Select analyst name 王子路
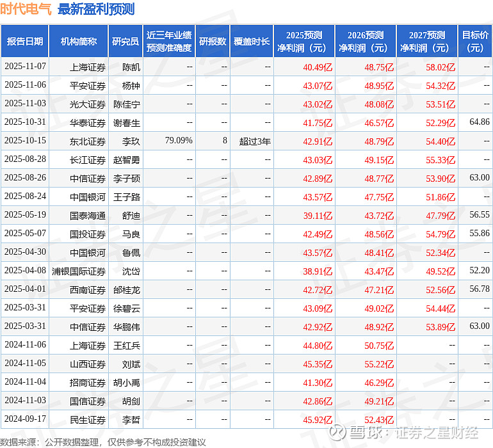493x448 pixels. [127, 197]
